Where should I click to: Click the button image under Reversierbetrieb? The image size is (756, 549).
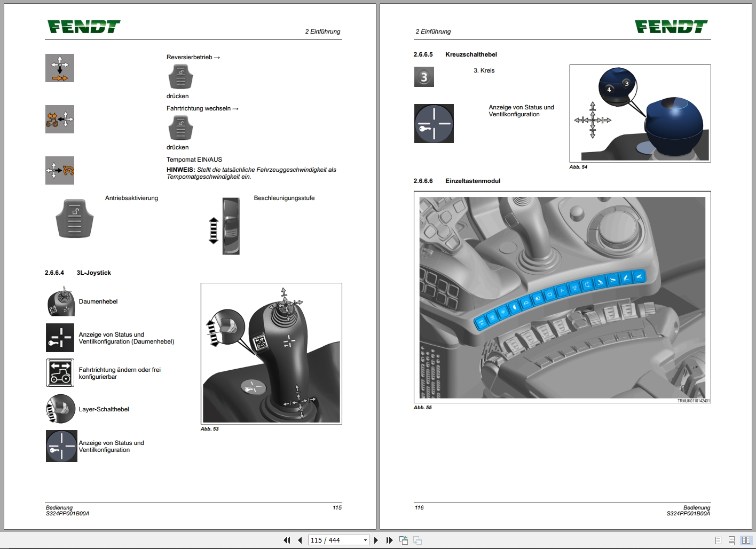[180, 77]
